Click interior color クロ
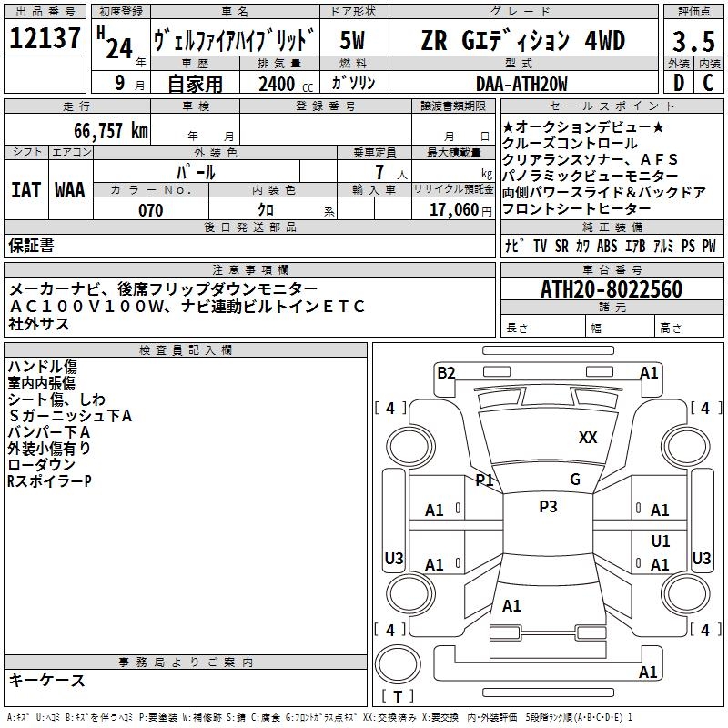The height and width of the screenshot is (728, 728). point(266,210)
